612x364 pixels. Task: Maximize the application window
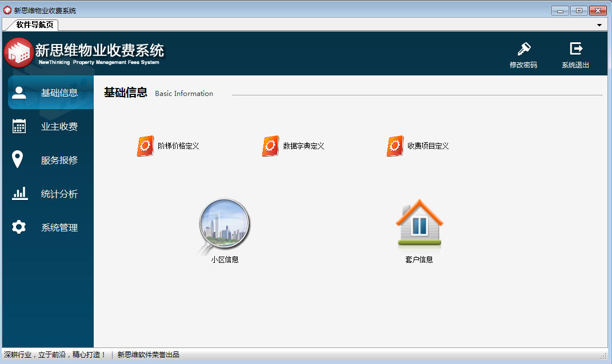[x=579, y=10]
